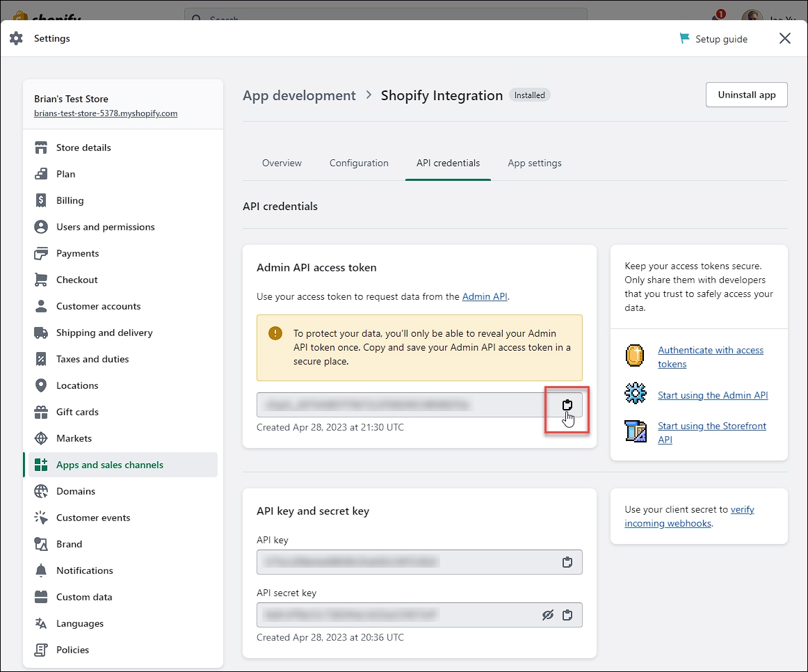
Task: Click the Policies document icon
Action: [41, 650]
